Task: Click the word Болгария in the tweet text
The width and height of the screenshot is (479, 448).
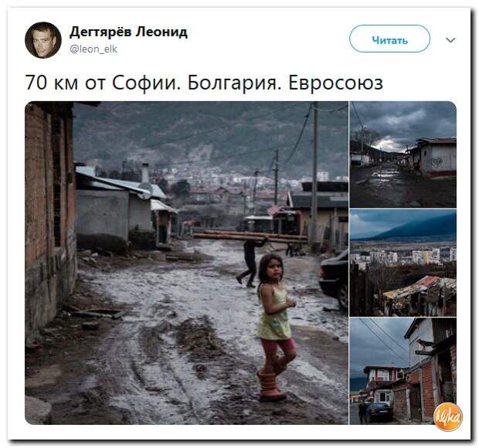Action: tap(234, 83)
